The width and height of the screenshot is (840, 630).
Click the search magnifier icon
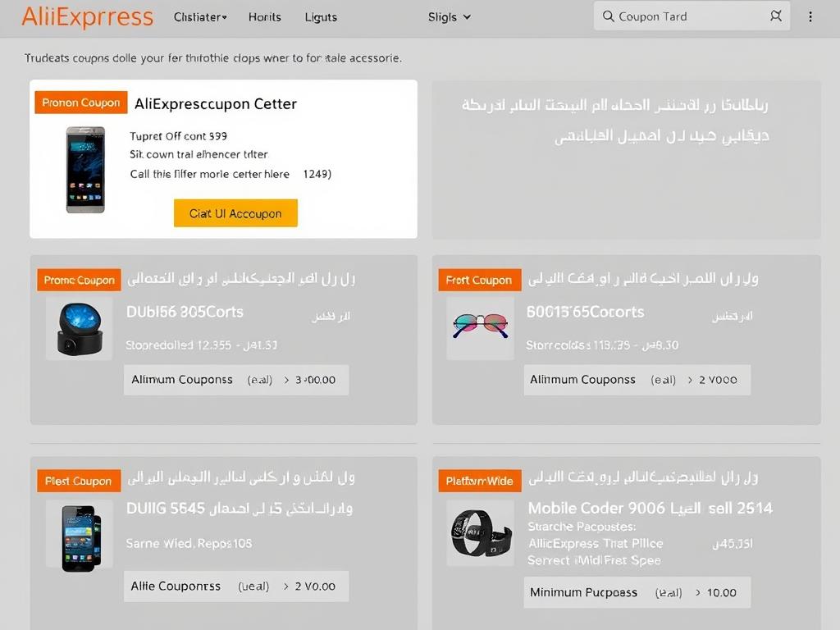[x=608, y=16]
